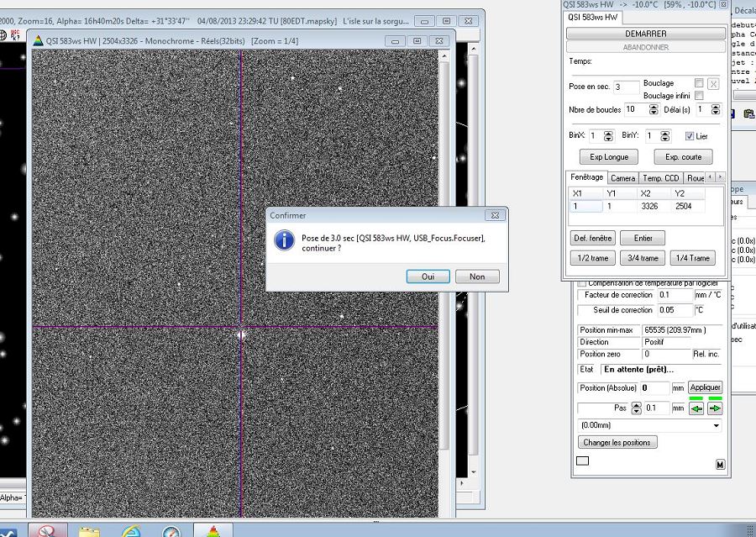Switch to the Temp. CCD tab

pyautogui.click(x=660, y=178)
